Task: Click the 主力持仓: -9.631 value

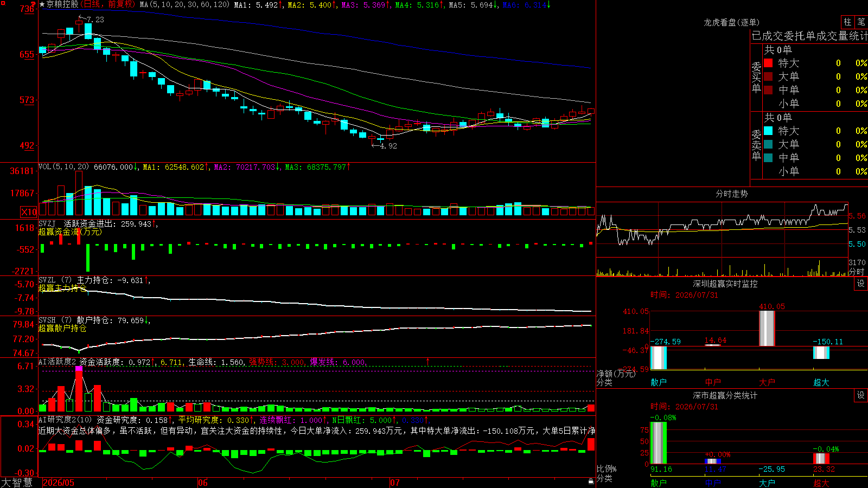Action: (x=110, y=280)
